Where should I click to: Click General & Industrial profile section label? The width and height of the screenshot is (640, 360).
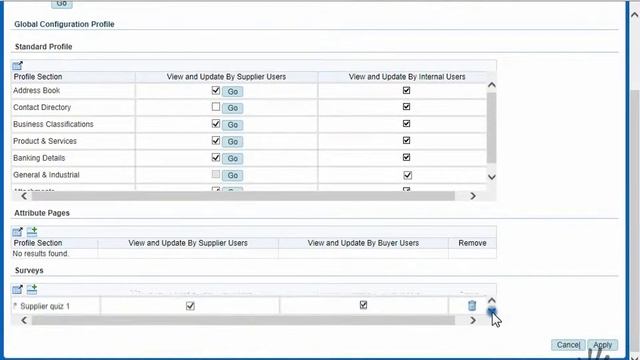(46, 175)
